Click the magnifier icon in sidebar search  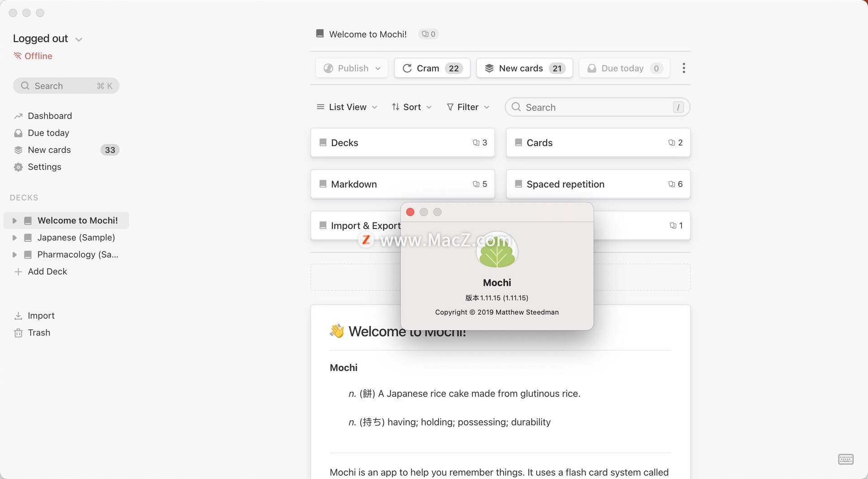coord(25,86)
